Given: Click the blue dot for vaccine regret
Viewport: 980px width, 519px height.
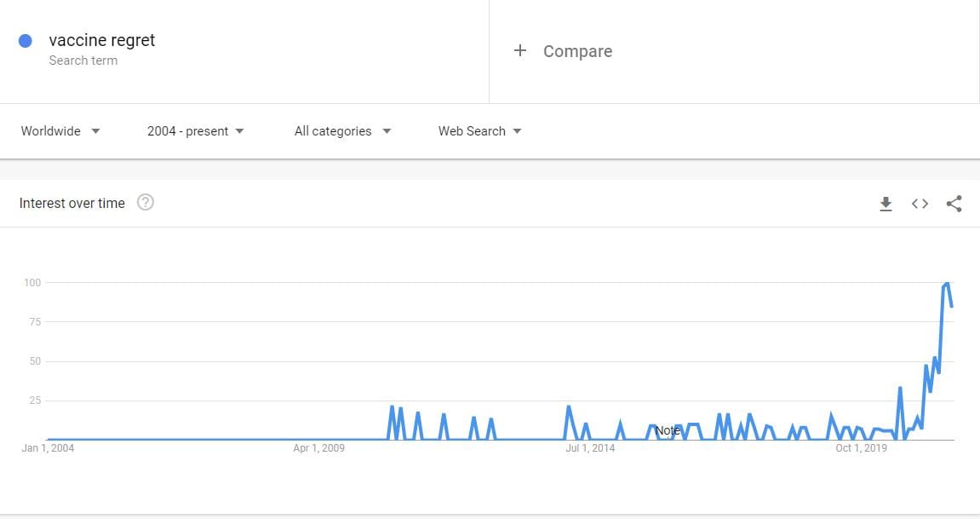Looking at the screenshot, I should click(26, 41).
